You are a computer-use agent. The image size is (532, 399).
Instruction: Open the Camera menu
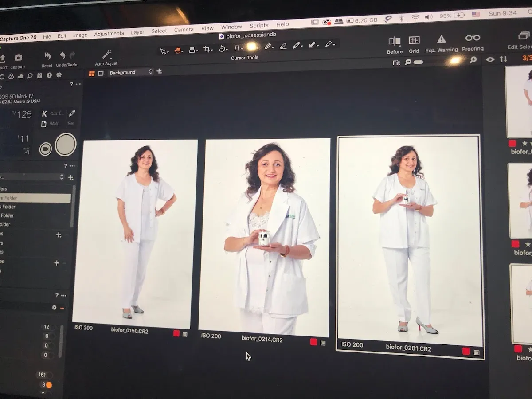(184, 30)
